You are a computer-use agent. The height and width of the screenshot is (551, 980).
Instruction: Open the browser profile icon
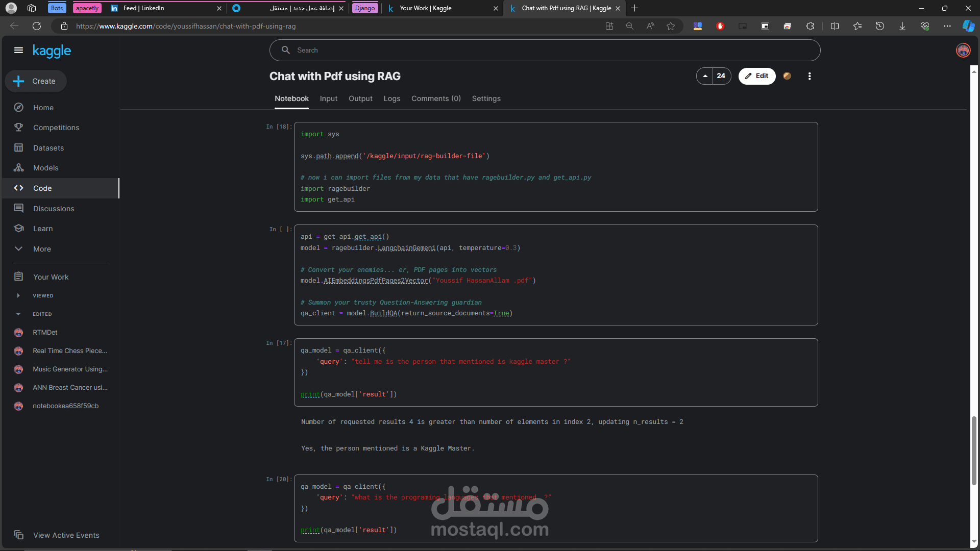(11, 8)
